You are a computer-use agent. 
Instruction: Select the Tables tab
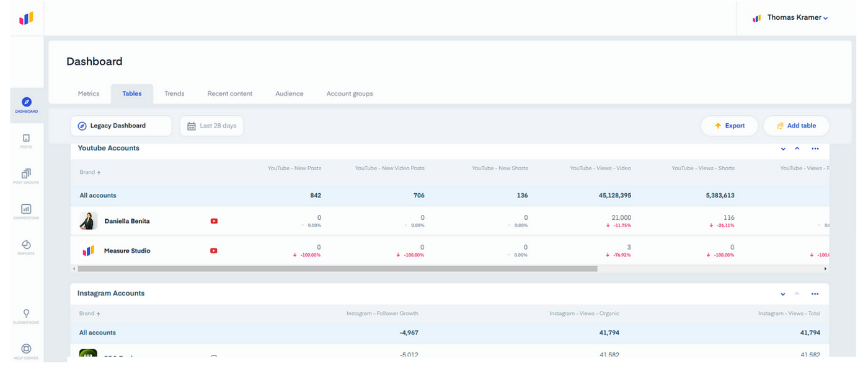pos(132,94)
